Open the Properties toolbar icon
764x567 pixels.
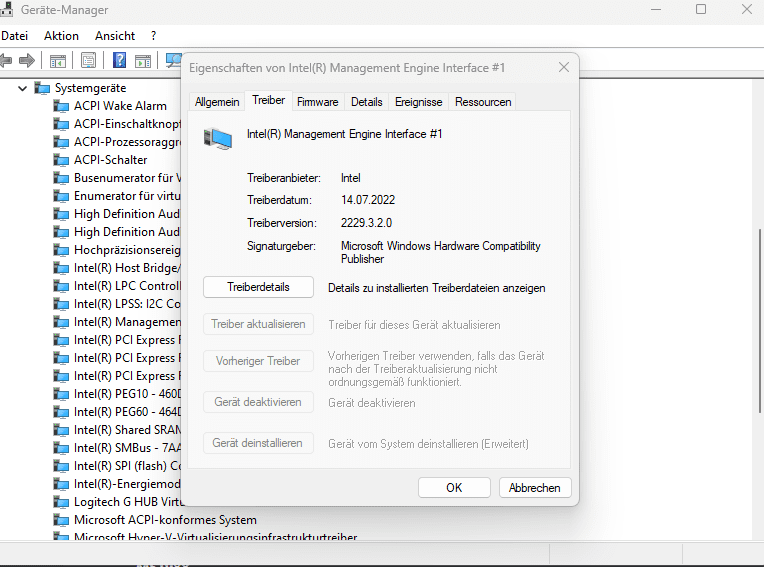(x=89, y=61)
